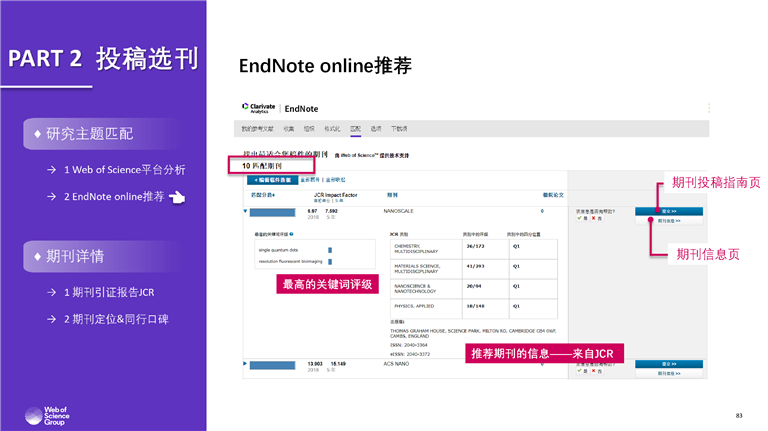Click the rating bar for single quantum dots

[330, 250]
